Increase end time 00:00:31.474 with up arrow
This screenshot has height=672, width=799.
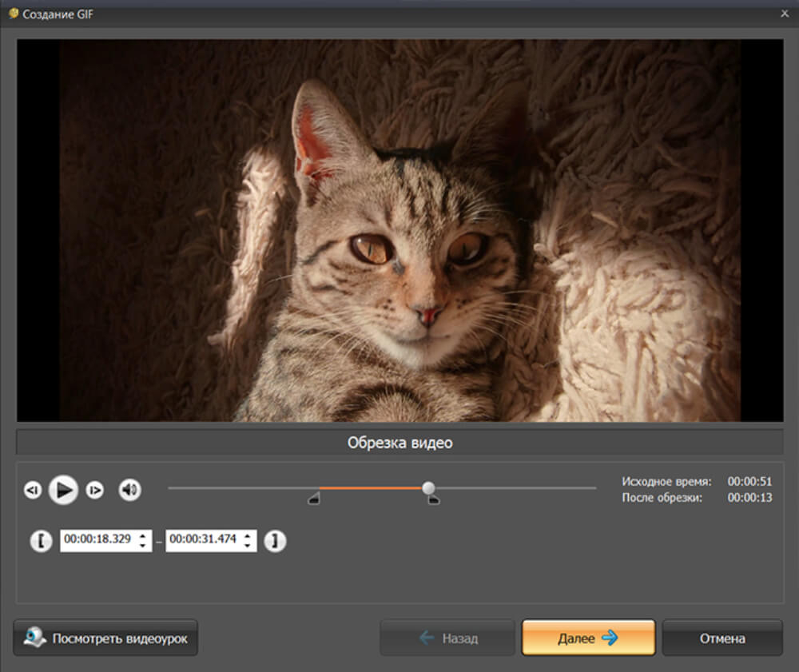coord(248,535)
